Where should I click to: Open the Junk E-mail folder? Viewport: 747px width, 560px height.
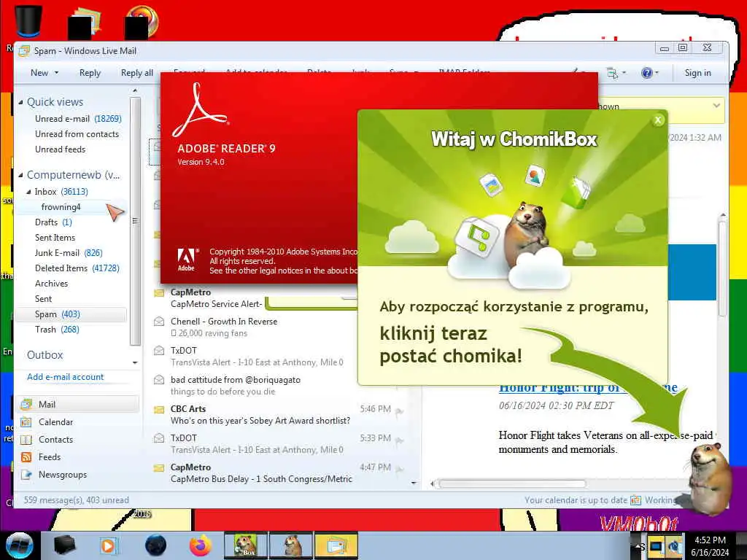(69, 253)
